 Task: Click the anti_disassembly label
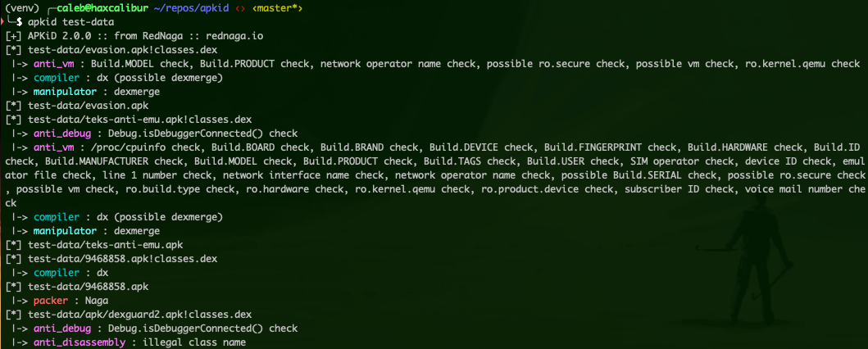[x=77, y=342]
